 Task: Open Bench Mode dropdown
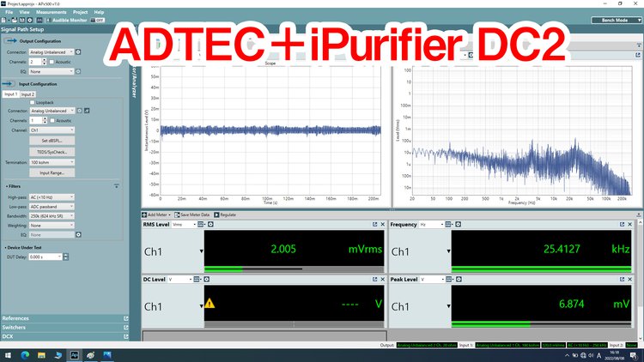(617, 20)
